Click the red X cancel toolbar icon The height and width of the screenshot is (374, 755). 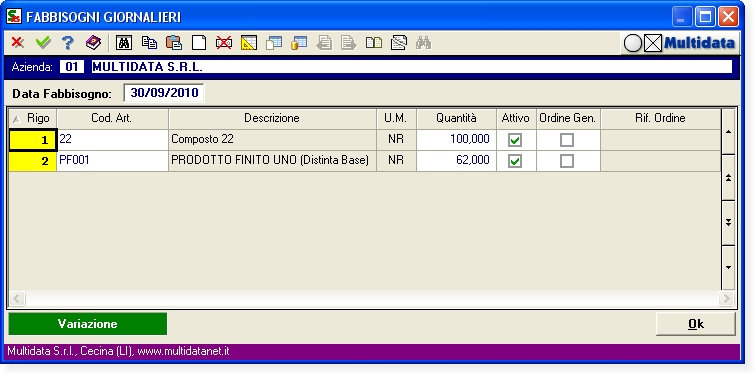pos(18,43)
